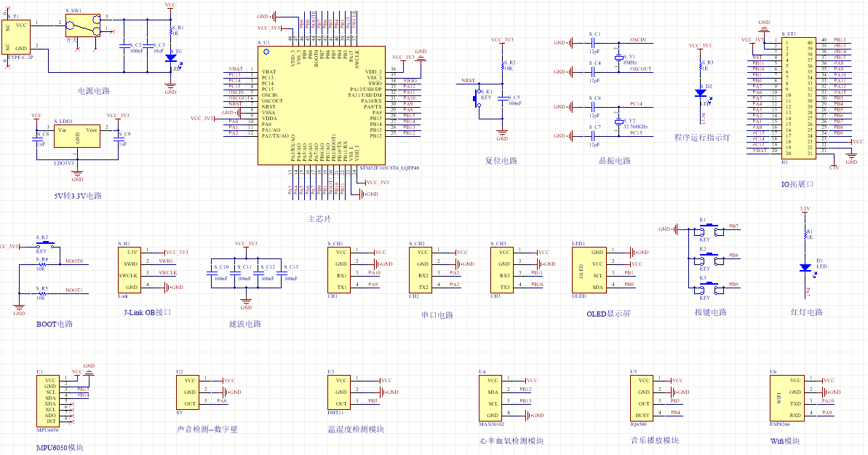Screen dimensions: 868x455
Task: Click the S_K1 reset KEY button symbol
Action: pyautogui.click(x=478, y=99)
